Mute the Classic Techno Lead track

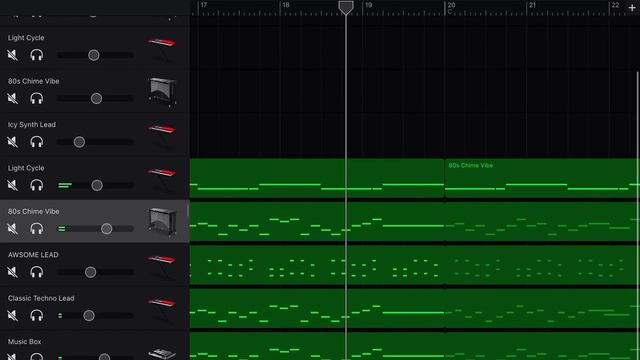pos(13,315)
